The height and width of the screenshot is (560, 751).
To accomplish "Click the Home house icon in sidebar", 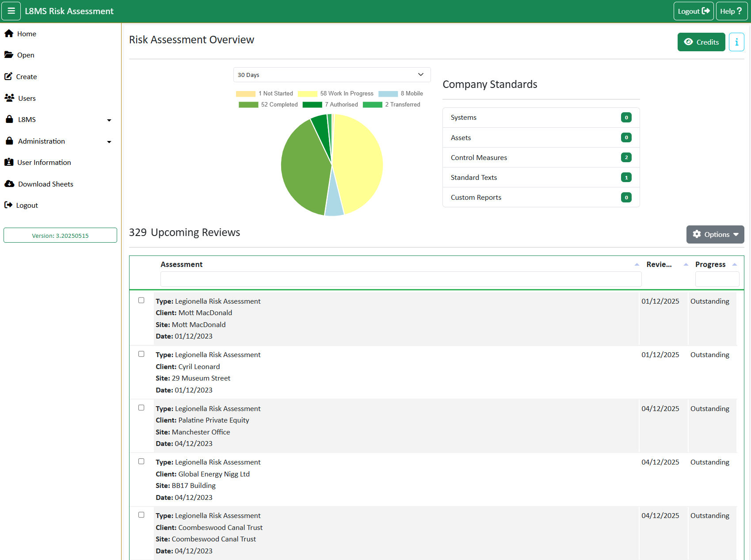I will click(9, 34).
